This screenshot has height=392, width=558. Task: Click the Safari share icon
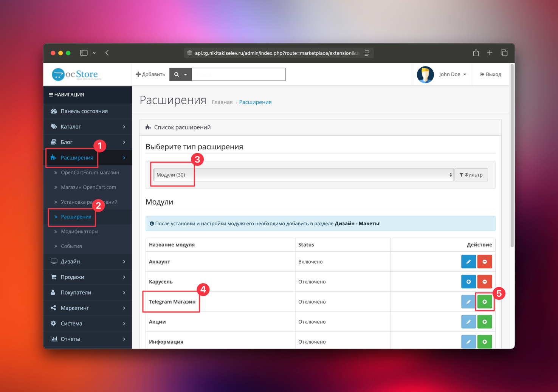[476, 53]
